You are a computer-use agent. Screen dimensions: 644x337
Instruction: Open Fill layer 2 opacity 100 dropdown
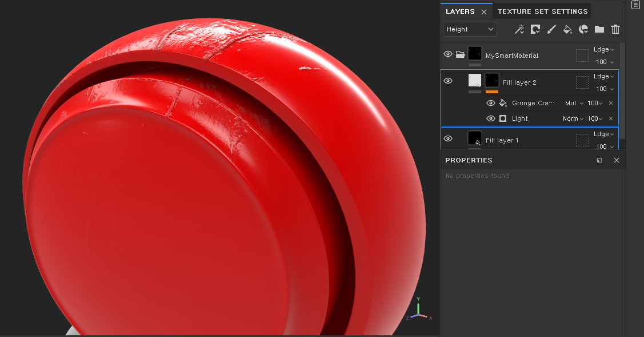coord(605,89)
